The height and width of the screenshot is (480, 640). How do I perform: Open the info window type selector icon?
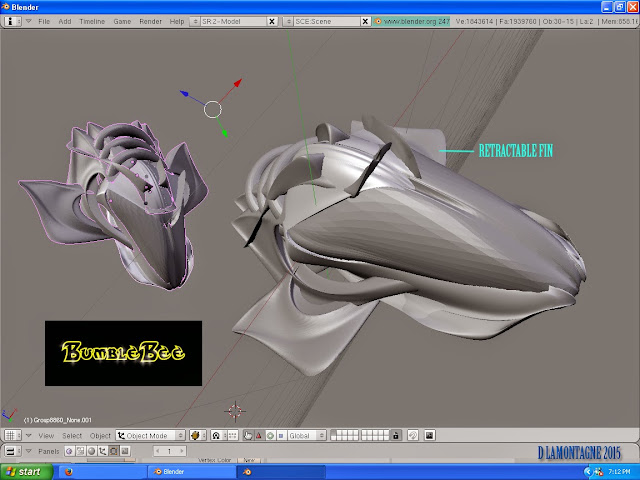(13, 21)
